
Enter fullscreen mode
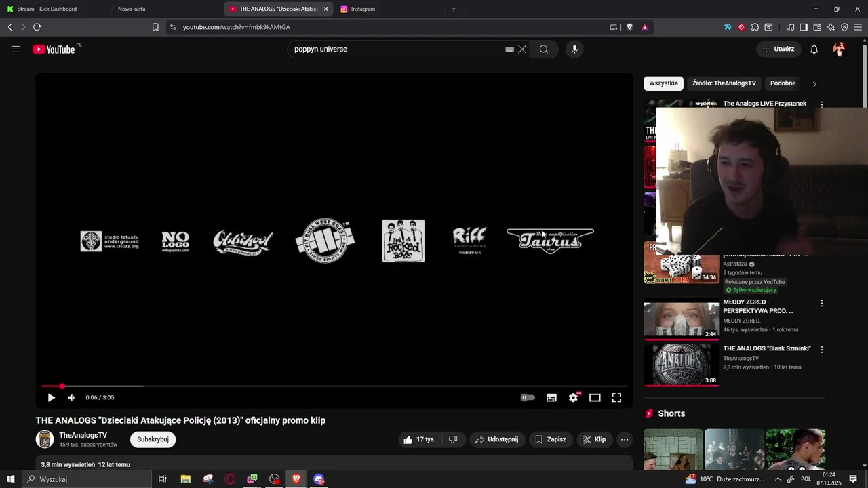point(616,398)
